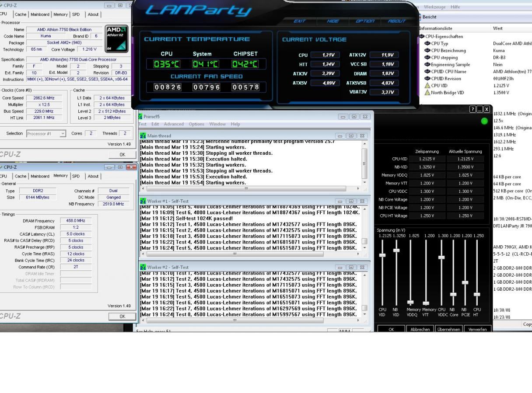Click Abbrechen in the voltage tool
Screen dimensions: 532x393
click(x=420, y=329)
